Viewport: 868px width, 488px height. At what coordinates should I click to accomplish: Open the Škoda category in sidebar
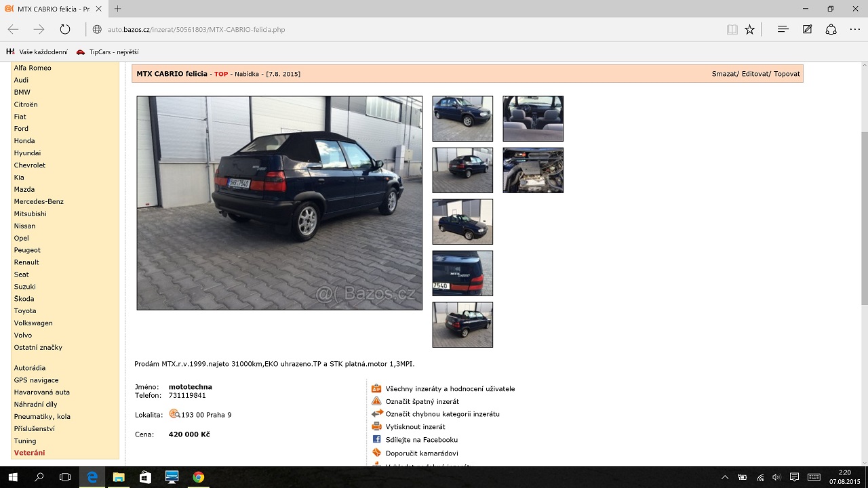[x=24, y=299]
